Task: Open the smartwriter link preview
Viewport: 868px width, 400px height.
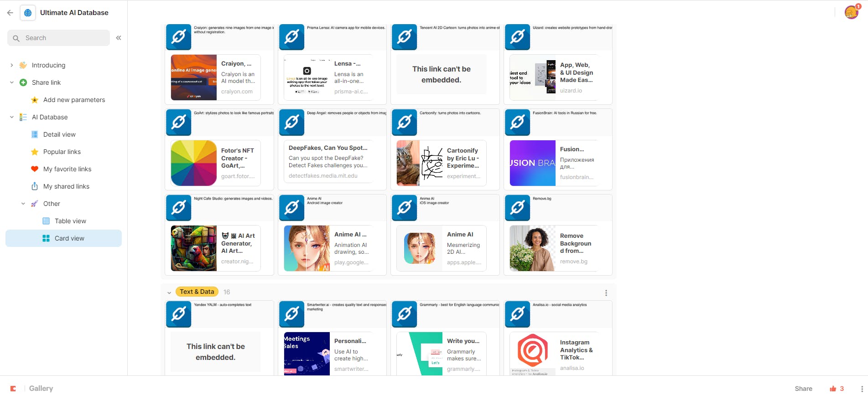Action: coord(328,354)
